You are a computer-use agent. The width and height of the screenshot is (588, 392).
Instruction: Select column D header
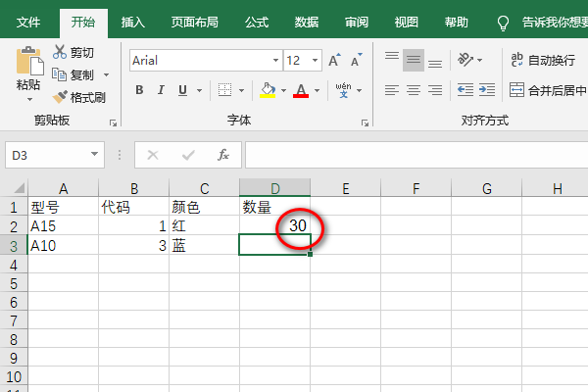coord(274,187)
